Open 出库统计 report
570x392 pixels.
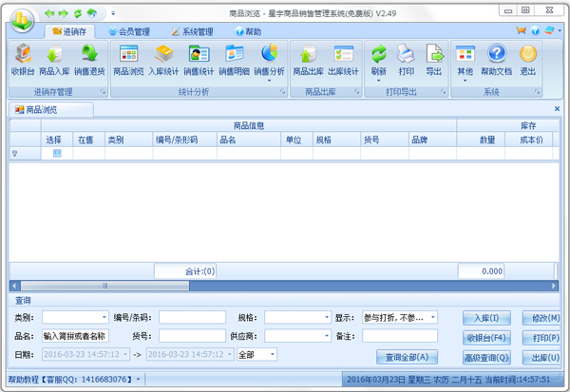[344, 61]
